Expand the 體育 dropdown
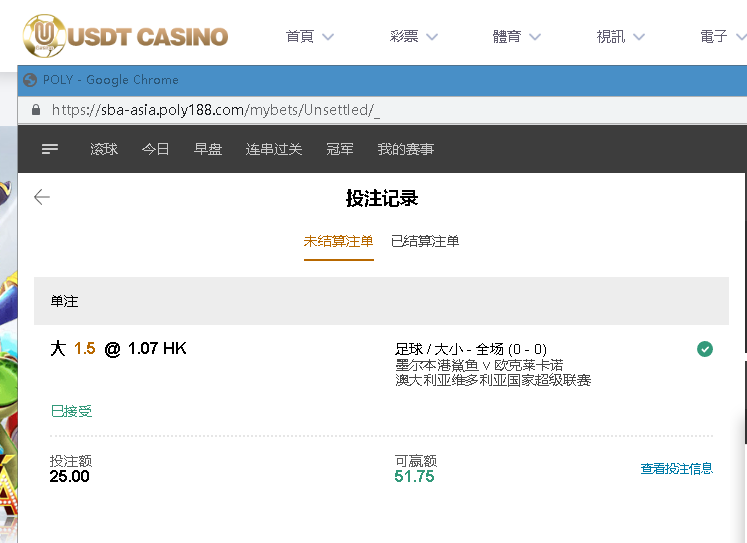Image resolution: width=747 pixels, height=543 pixels. pyautogui.click(x=517, y=36)
